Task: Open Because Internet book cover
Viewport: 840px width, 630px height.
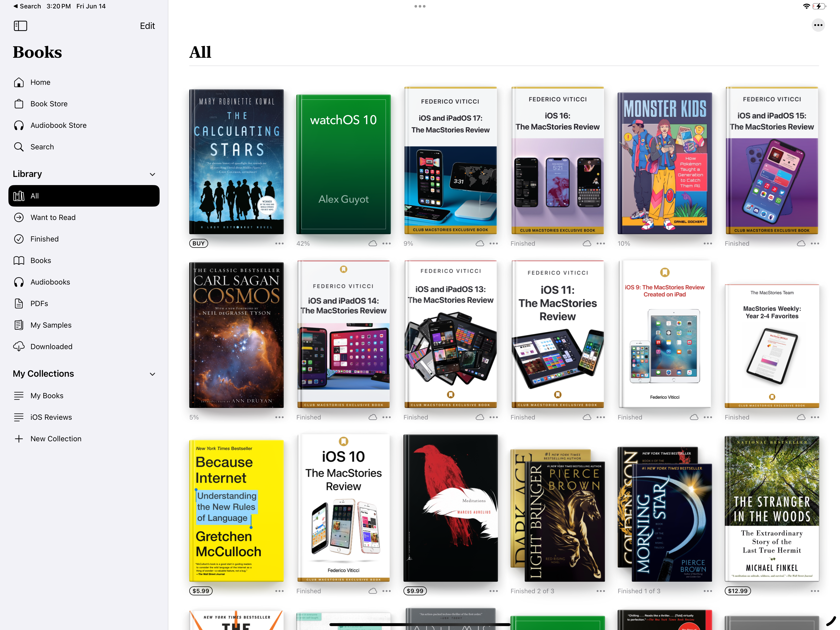Action: (x=237, y=511)
